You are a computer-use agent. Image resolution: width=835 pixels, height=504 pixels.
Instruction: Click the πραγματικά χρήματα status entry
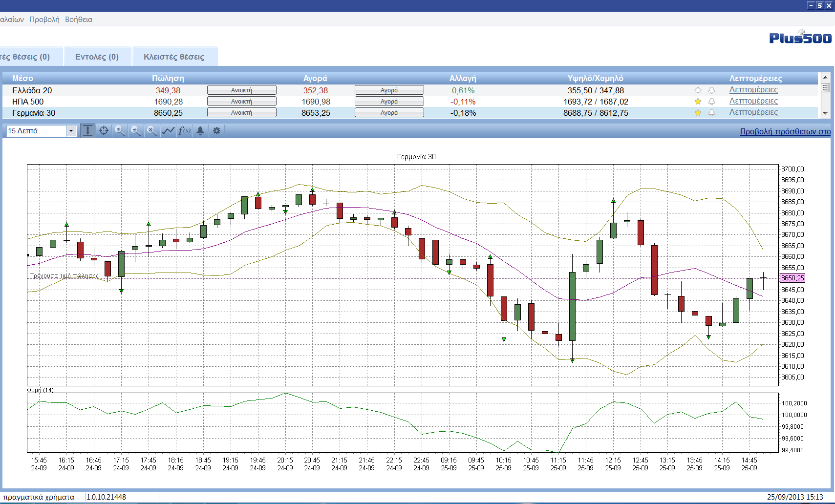pos(39,497)
